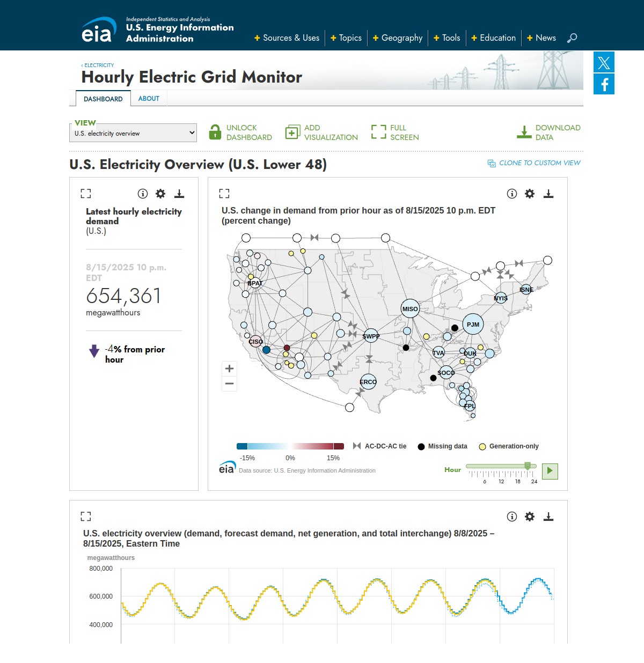The image size is (644, 663).
Task: Expand the demand change map to fullscreen
Action: click(x=224, y=194)
